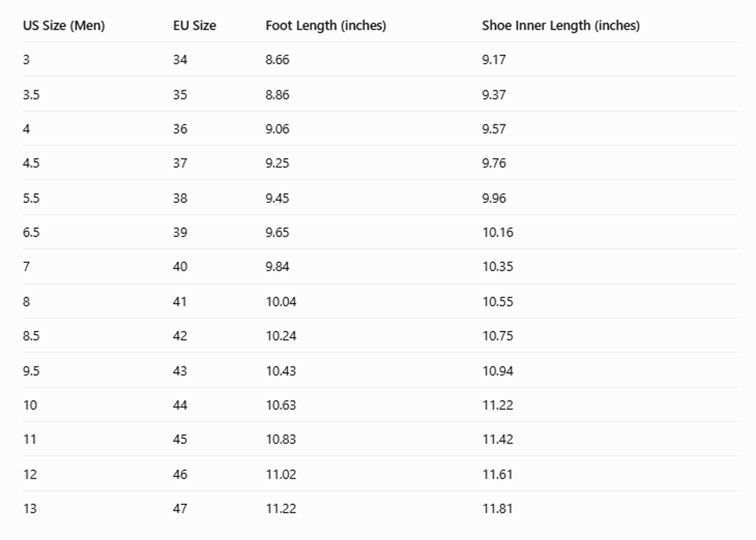Click EU size 47 cell
The image size is (756, 540).
point(180,508)
